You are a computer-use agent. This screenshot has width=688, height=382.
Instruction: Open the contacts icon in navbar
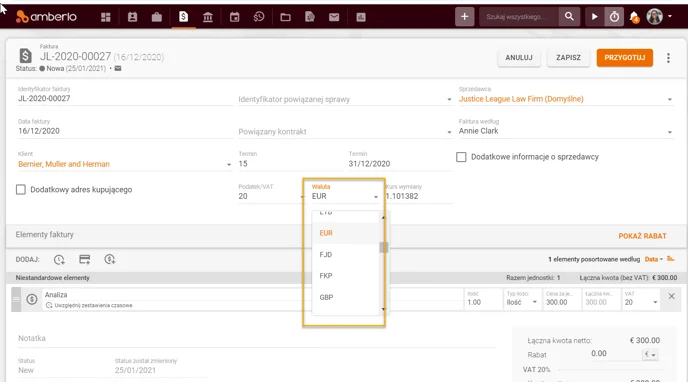click(x=132, y=17)
